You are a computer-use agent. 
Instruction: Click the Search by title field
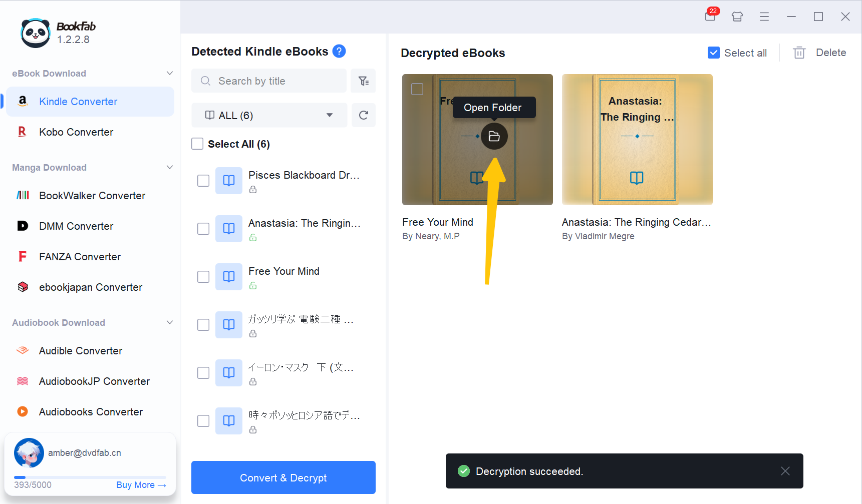[x=269, y=81]
